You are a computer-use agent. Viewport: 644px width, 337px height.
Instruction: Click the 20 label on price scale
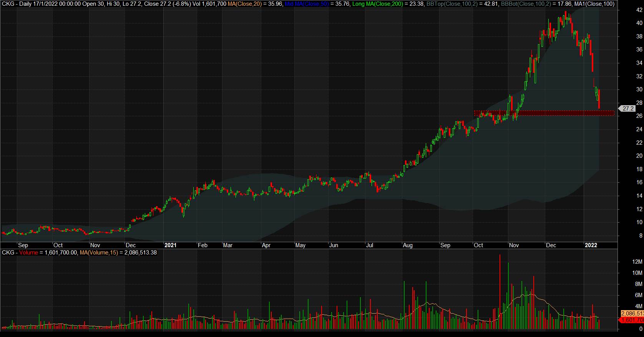[x=639, y=156]
